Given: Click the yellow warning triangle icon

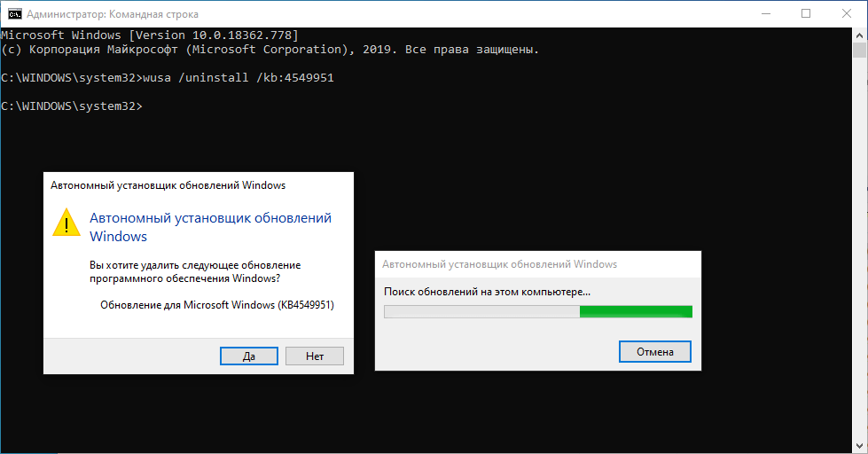Looking at the screenshot, I should [x=66, y=223].
